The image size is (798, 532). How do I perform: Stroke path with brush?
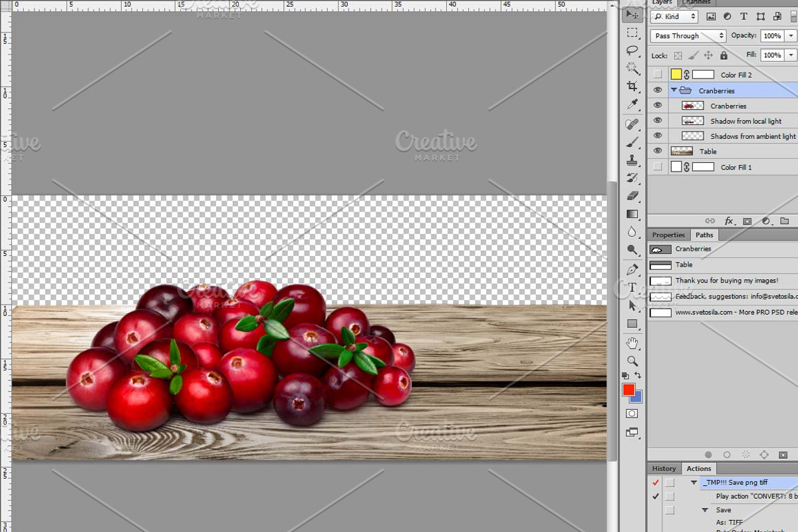pyautogui.click(x=727, y=455)
